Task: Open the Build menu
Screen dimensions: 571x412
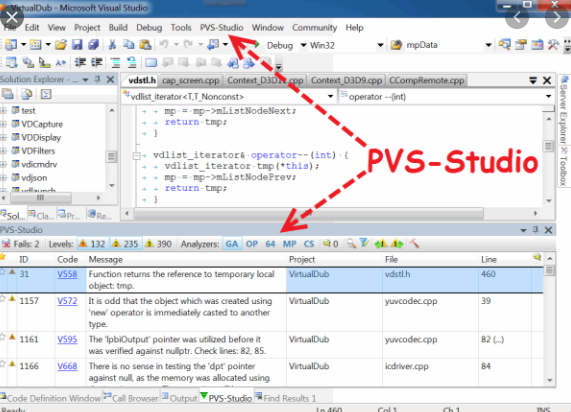Action: [x=118, y=28]
